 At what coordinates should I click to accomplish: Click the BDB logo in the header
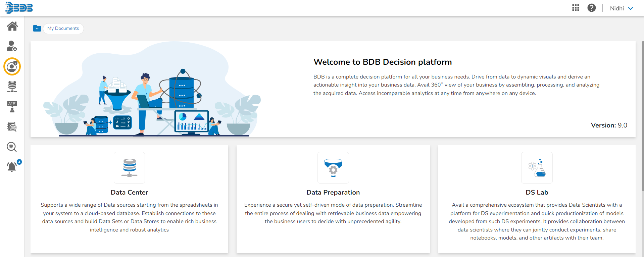19,8
